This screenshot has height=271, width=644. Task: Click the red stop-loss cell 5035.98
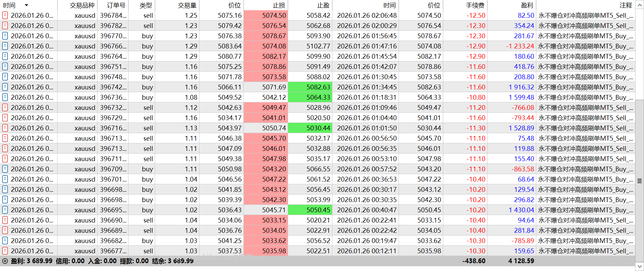(266, 251)
